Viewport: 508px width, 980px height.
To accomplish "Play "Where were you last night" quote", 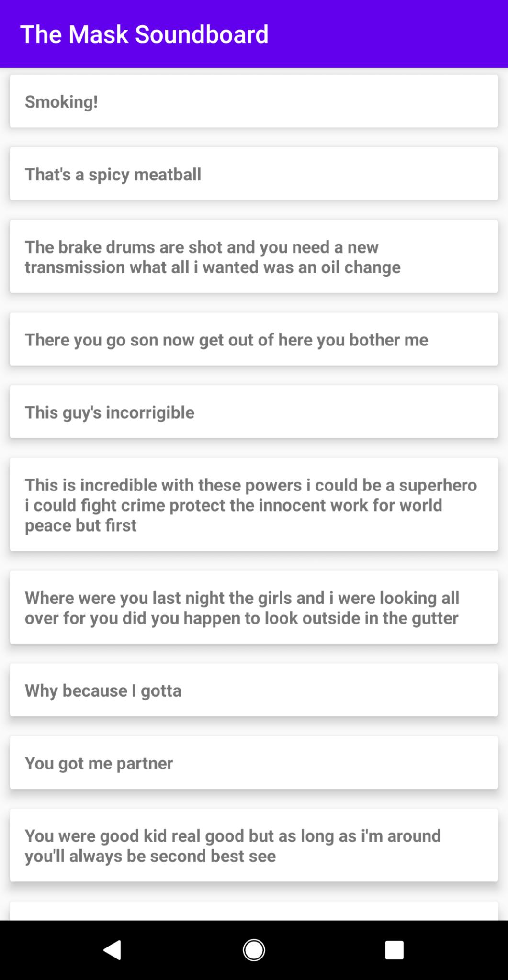I will click(x=254, y=607).
